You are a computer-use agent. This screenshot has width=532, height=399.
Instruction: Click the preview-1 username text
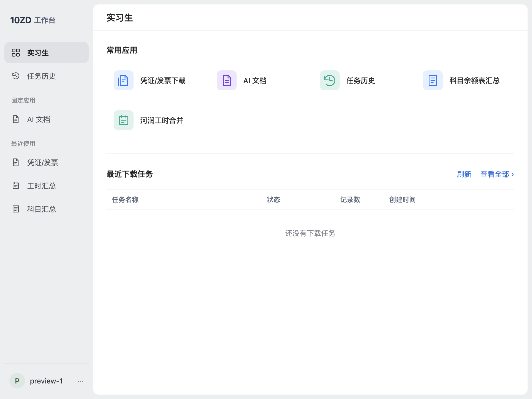46,381
